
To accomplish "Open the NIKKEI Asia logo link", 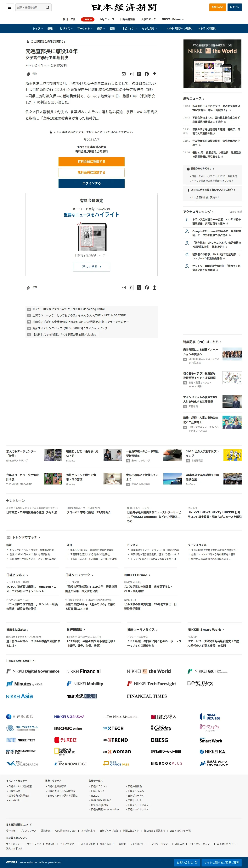I will [20, 696].
